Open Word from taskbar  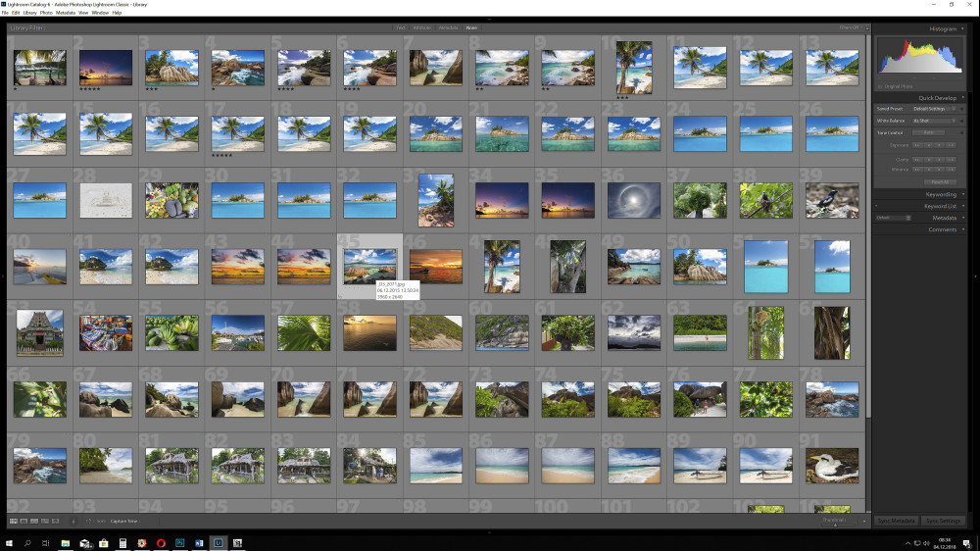199,543
